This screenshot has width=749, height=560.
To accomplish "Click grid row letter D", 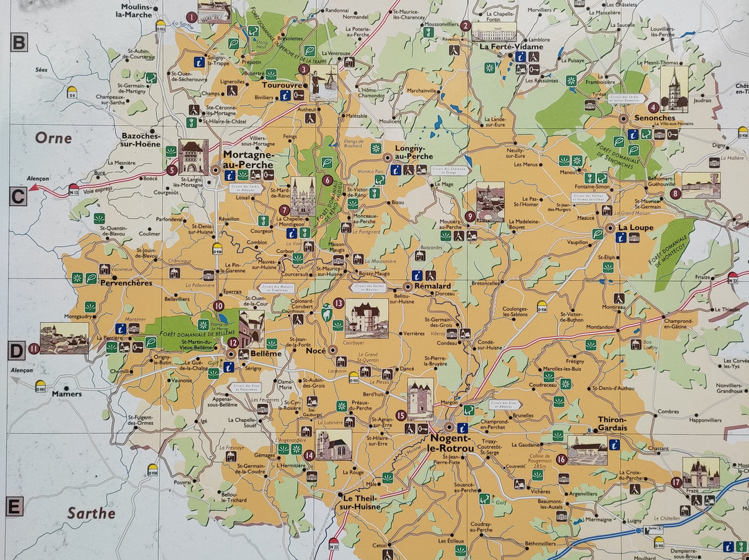I will tap(17, 351).
